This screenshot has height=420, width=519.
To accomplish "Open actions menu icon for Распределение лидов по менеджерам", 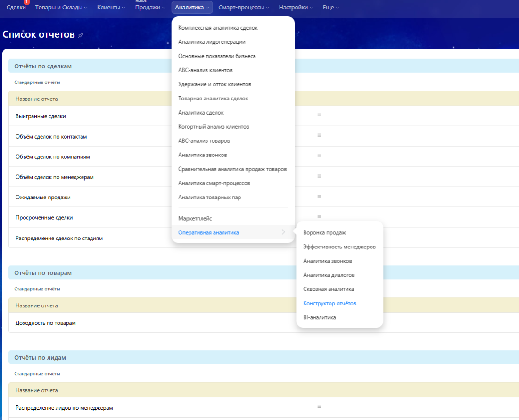I will click(x=319, y=406).
